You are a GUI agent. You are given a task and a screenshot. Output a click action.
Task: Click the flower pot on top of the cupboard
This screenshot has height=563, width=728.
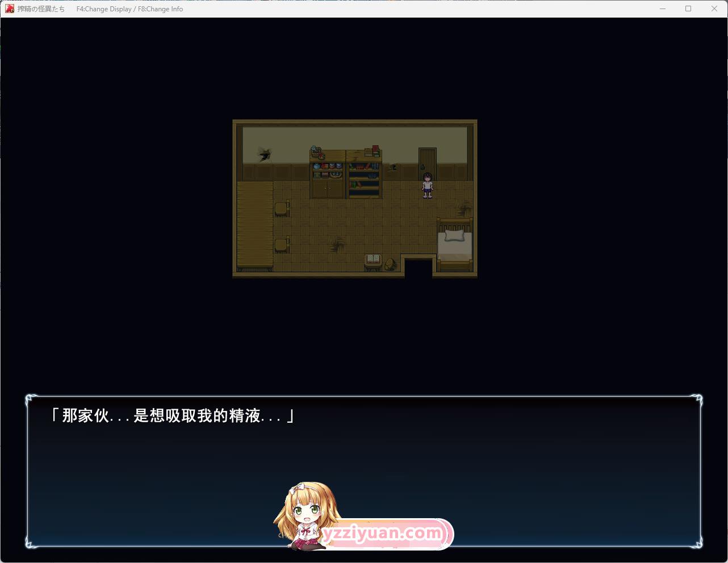point(316,152)
